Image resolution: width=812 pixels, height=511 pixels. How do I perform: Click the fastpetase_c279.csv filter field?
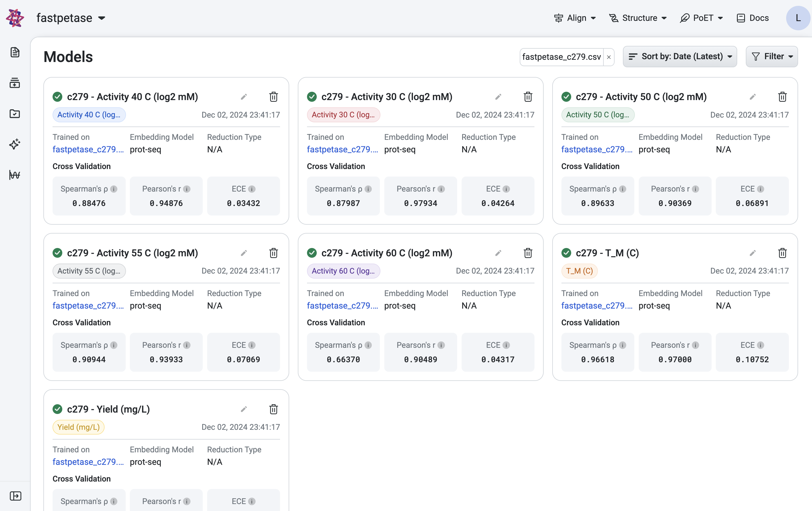click(561, 57)
